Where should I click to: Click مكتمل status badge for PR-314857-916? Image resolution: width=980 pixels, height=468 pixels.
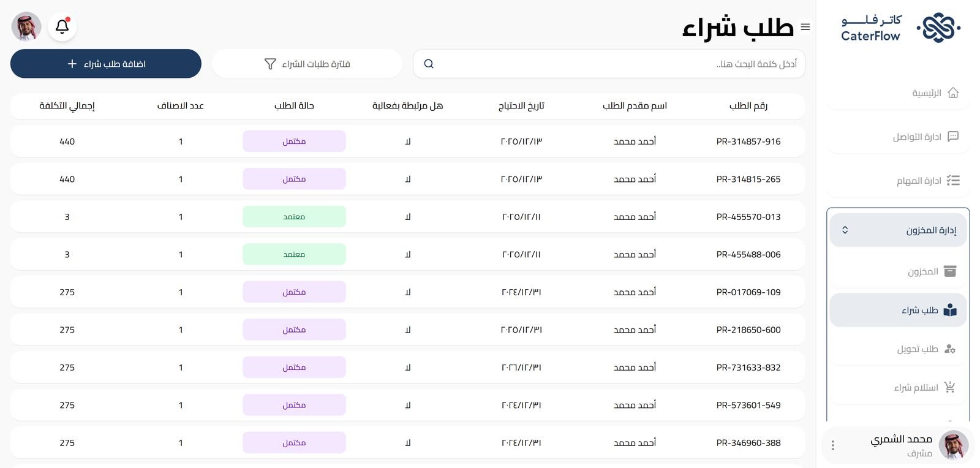click(x=294, y=142)
